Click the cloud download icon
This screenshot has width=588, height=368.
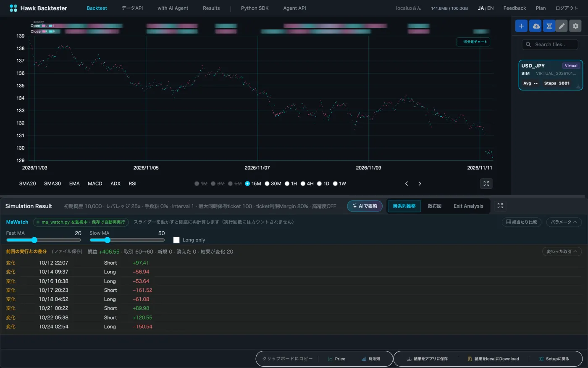pos(535,26)
